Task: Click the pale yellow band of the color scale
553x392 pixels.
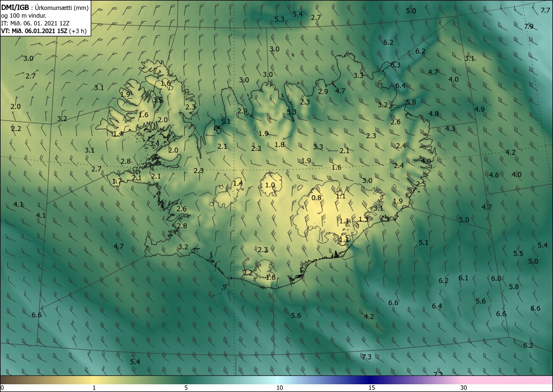Action: tap(93, 380)
